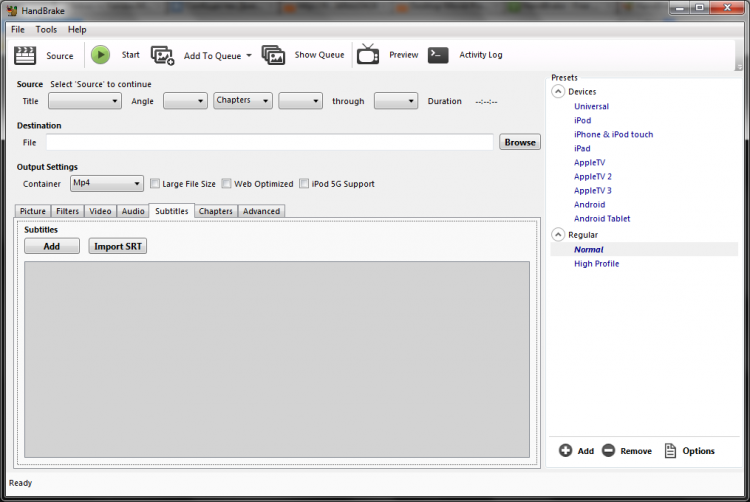Click the Options document icon
The image size is (750, 502).
click(671, 450)
